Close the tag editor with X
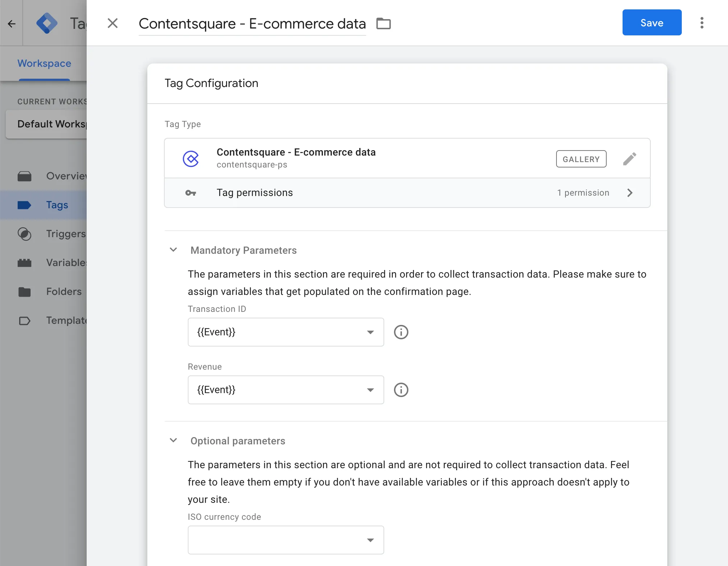The height and width of the screenshot is (566, 728). (113, 23)
